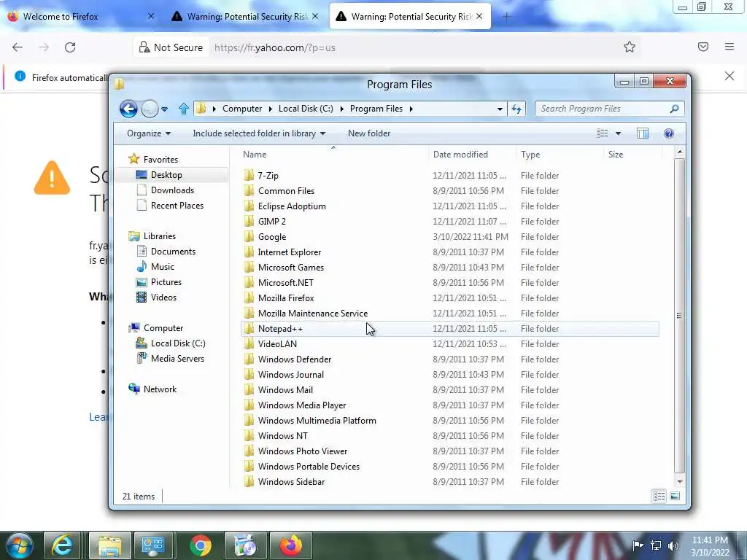This screenshot has width=747, height=560.
Task: Click the volume speaker tray icon
Action: [673, 546]
